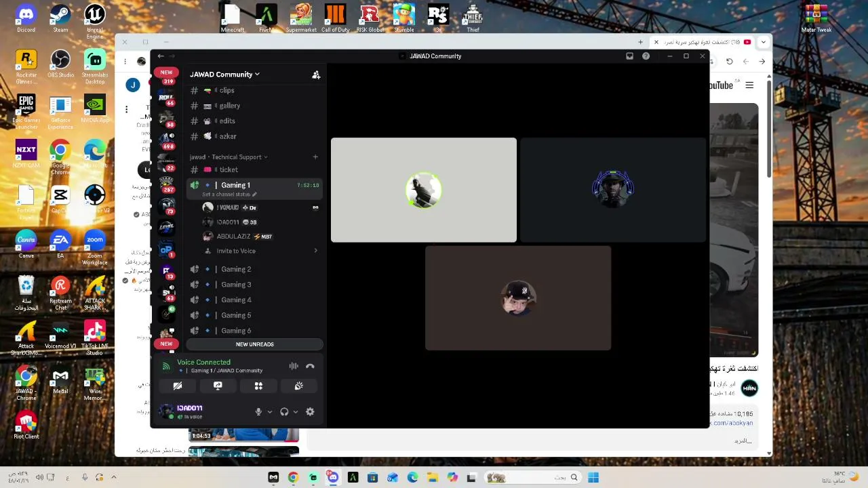Click the top NEW unread indicator in server list
Viewport: 868px width, 488px height.
166,72
